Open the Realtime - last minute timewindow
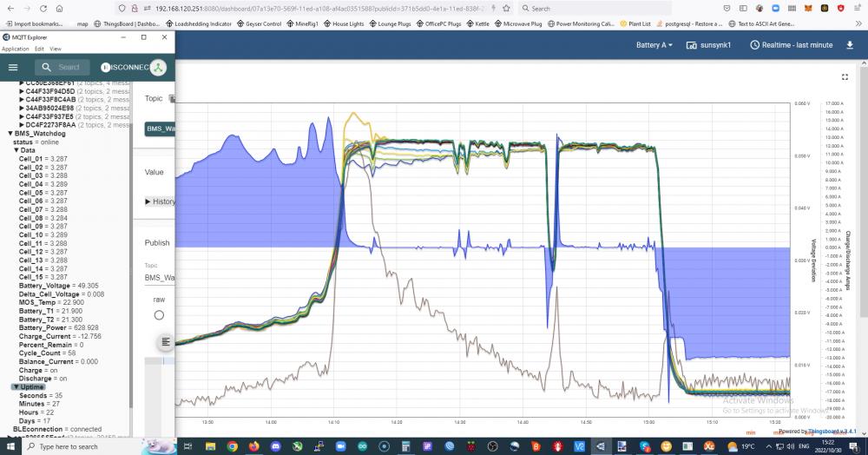The height and width of the screenshot is (455, 868). [792, 45]
